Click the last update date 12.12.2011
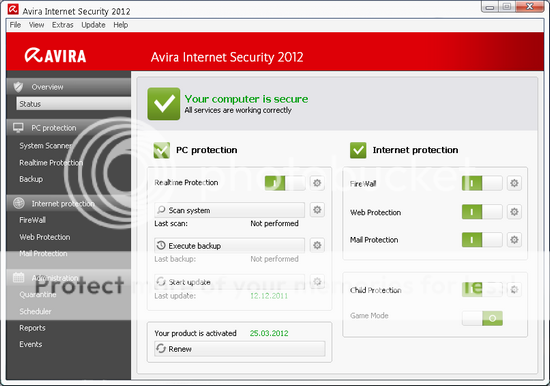The width and height of the screenshot is (550, 386). pos(269,296)
